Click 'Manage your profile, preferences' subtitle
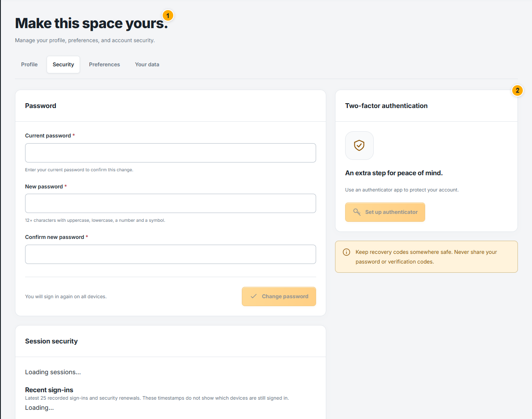 85,40
